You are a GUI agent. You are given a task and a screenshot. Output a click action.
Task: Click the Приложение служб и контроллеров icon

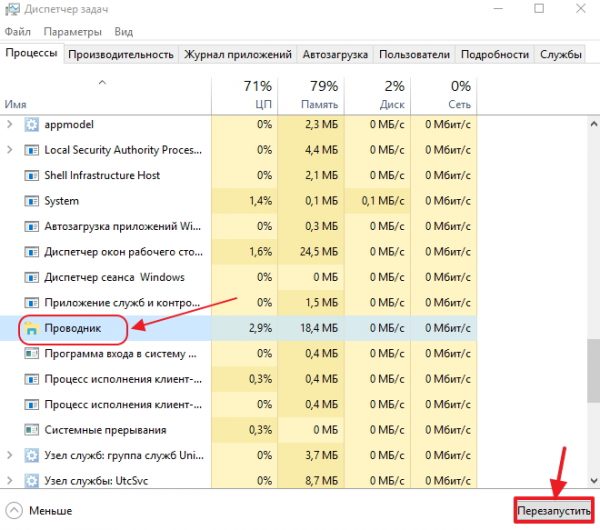(31, 303)
